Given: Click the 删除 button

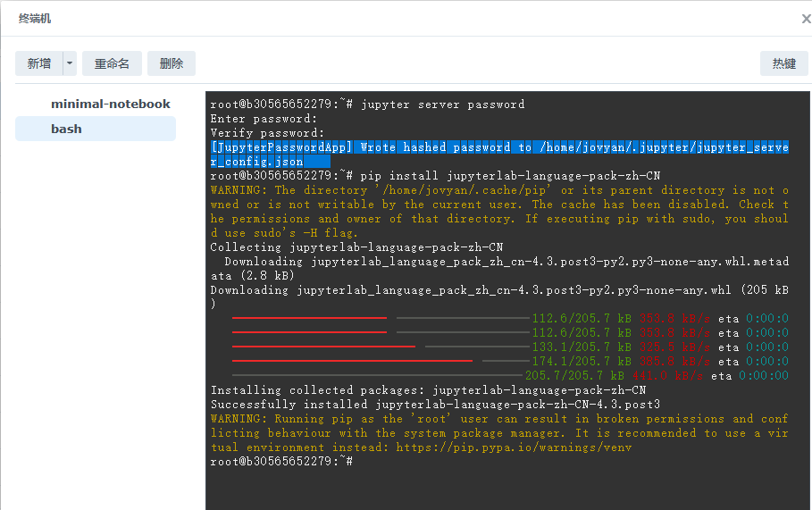Looking at the screenshot, I should 172,63.
